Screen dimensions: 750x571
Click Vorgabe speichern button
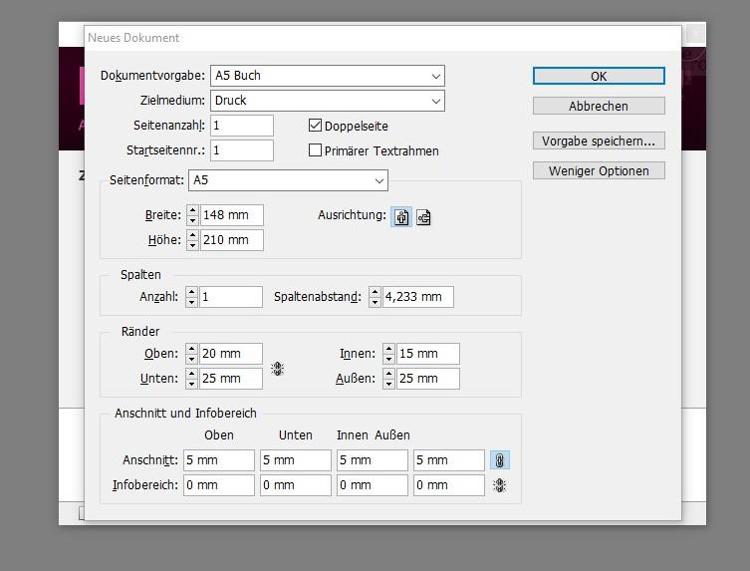pos(598,141)
